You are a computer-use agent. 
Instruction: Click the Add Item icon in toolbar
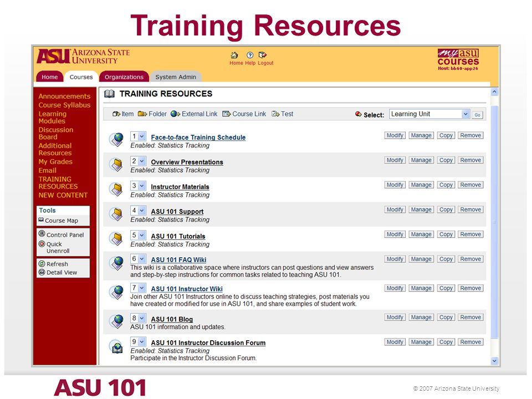click(116, 114)
